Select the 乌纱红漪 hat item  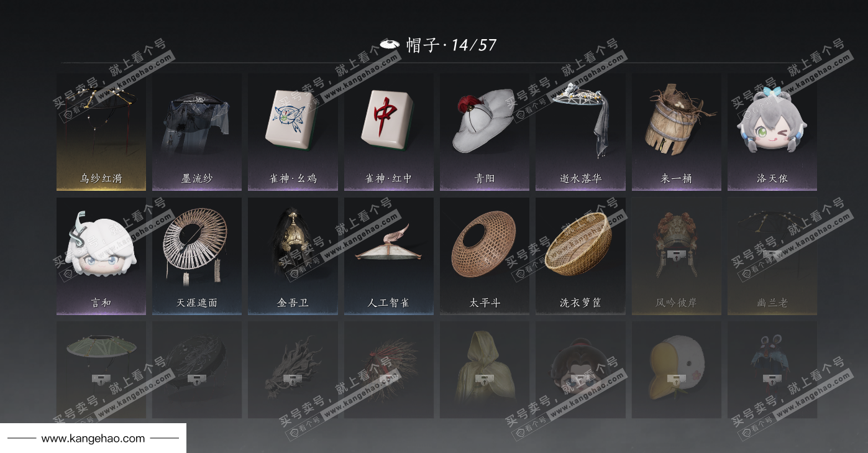click(101, 132)
